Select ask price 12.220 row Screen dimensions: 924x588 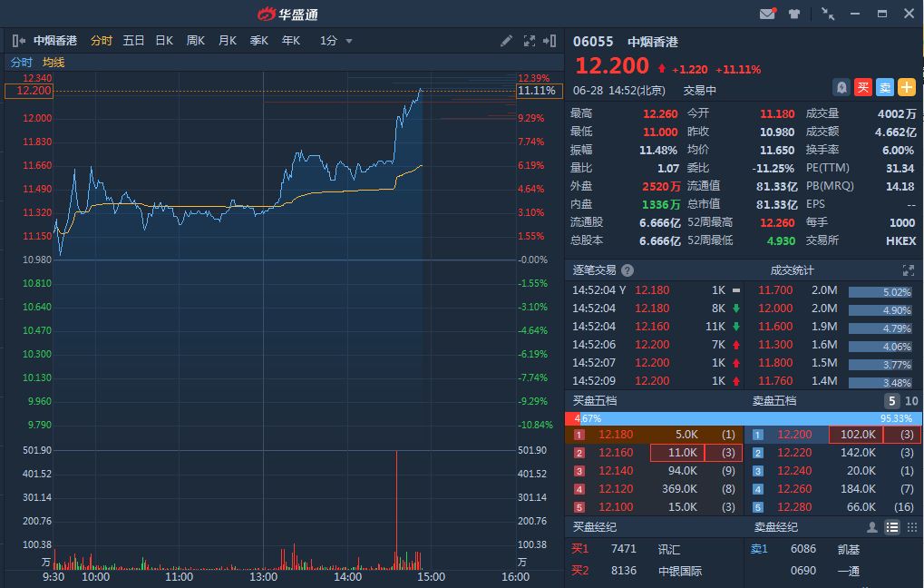tap(833, 453)
